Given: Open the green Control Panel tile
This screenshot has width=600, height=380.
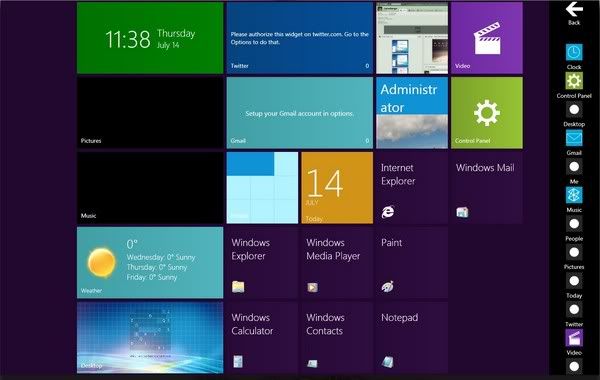Looking at the screenshot, I should pos(487,113).
